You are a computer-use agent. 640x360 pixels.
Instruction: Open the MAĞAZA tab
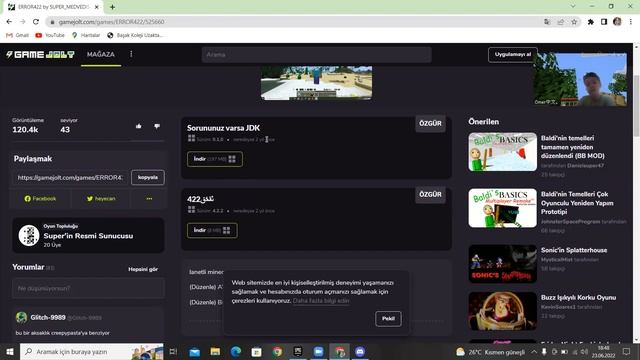(x=101, y=54)
